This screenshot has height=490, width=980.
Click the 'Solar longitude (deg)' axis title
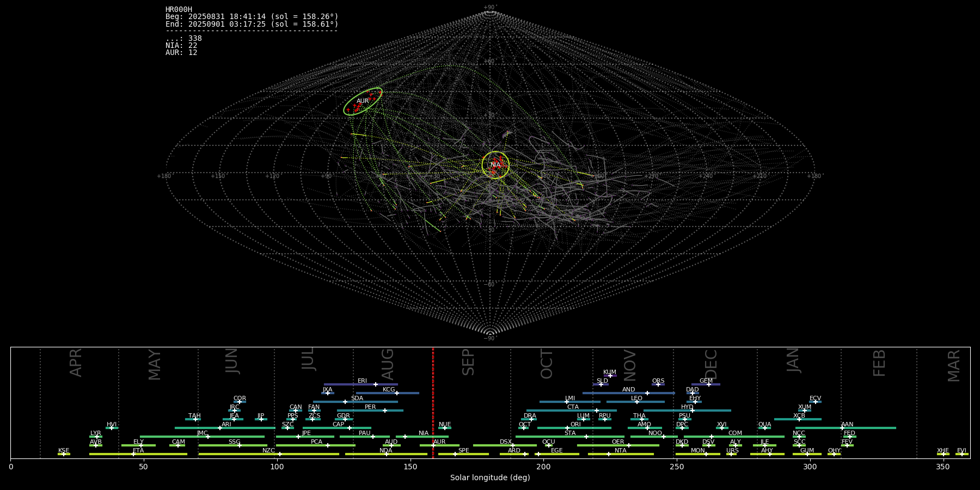[x=490, y=478]
